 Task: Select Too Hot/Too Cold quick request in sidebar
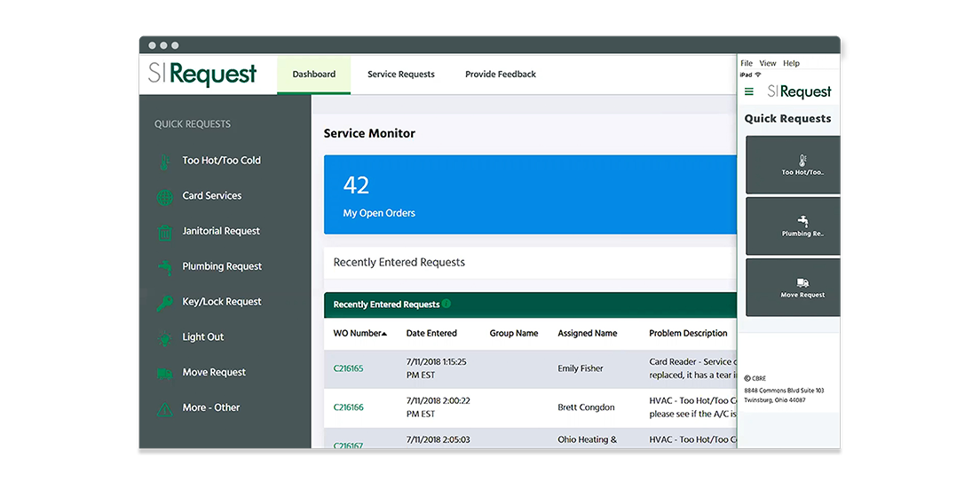coord(221,161)
